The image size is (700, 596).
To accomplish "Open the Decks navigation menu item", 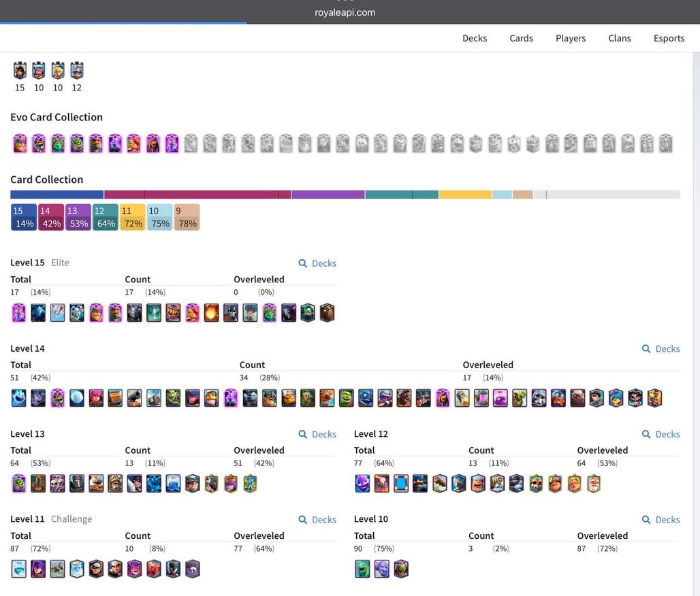I will [475, 38].
